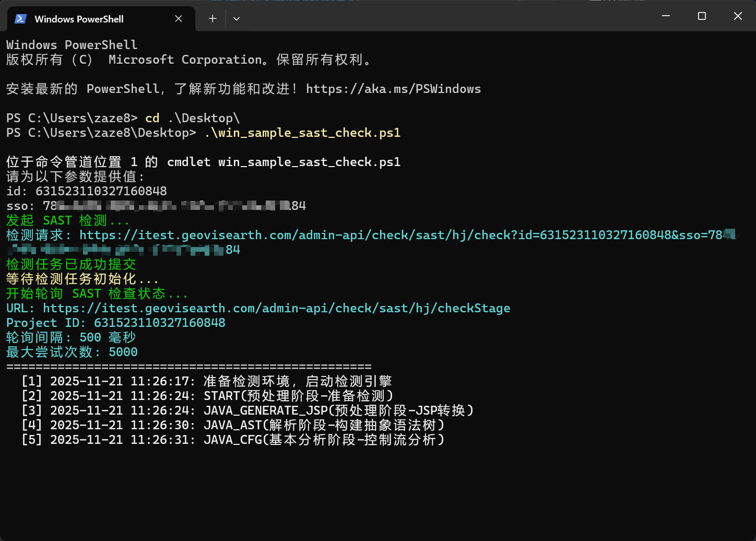Image resolution: width=756 pixels, height=541 pixels.
Task: Click the win_sample_sast_check.ps1 command text
Action: (x=303, y=133)
